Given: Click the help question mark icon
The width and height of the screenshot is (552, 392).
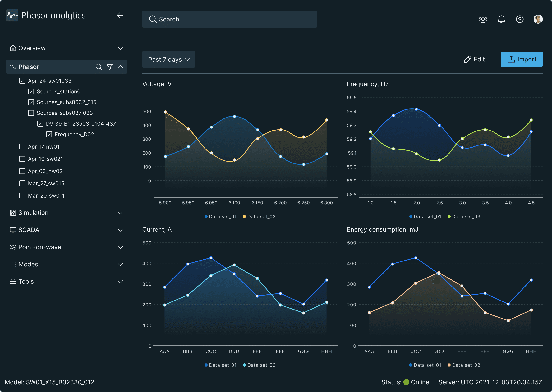Looking at the screenshot, I should (x=520, y=19).
